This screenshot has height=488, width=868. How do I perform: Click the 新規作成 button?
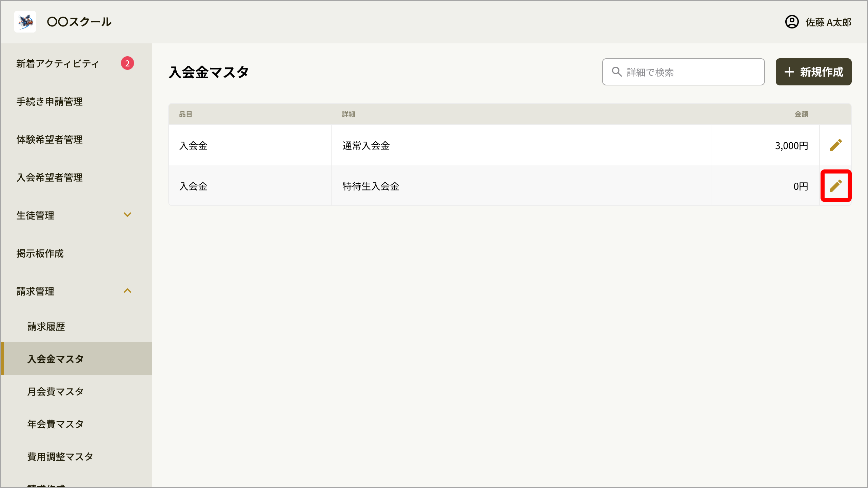(x=813, y=72)
